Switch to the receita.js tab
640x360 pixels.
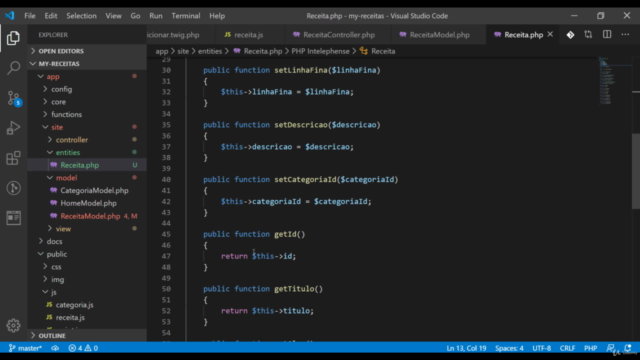click(x=249, y=35)
